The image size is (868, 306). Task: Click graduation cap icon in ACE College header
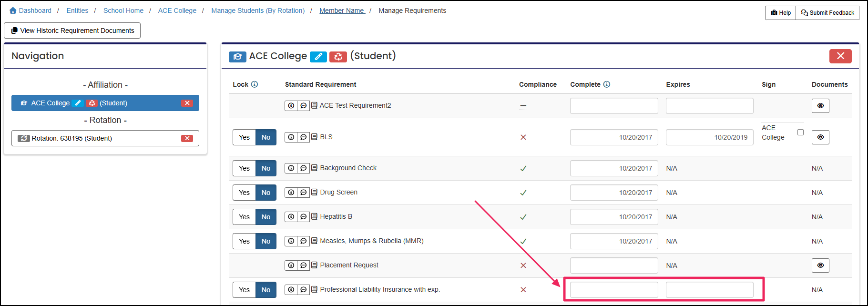tap(237, 57)
